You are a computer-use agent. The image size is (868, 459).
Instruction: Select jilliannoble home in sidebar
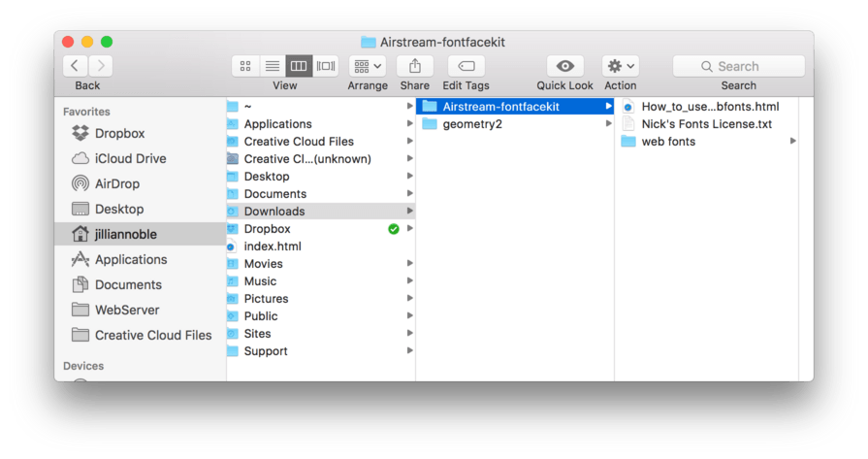[x=140, y=234]
